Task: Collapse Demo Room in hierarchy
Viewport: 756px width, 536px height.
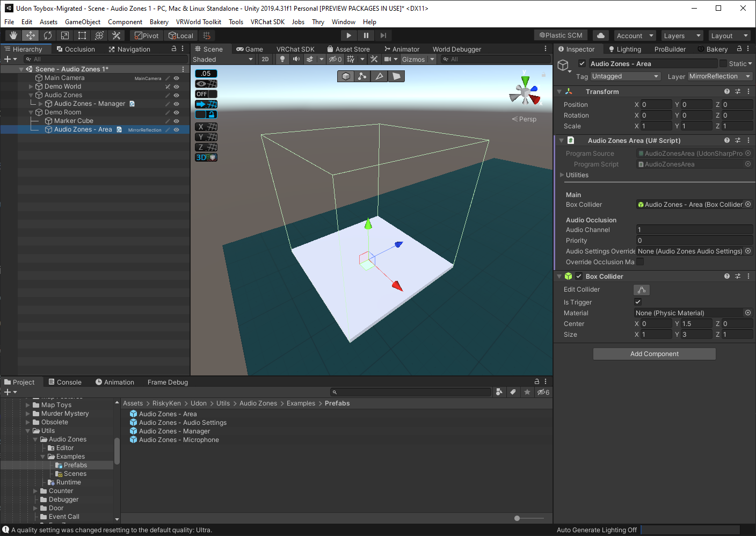Action: [x=31, y=112]
